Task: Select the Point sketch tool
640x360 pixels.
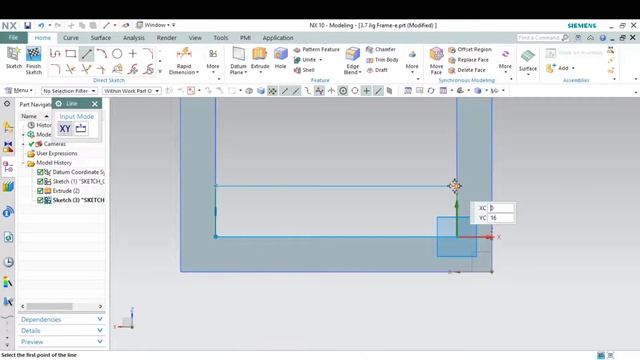Action: tap(133, 53)
